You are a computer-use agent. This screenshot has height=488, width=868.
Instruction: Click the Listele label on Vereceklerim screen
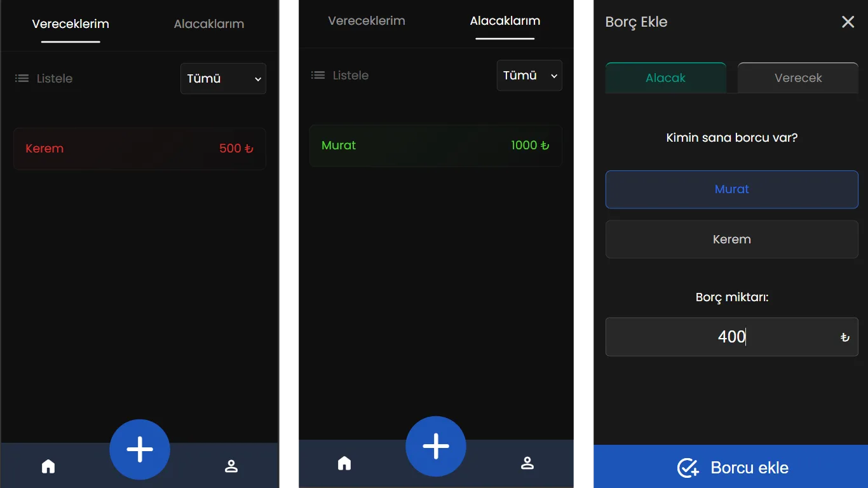coord(55,79)
